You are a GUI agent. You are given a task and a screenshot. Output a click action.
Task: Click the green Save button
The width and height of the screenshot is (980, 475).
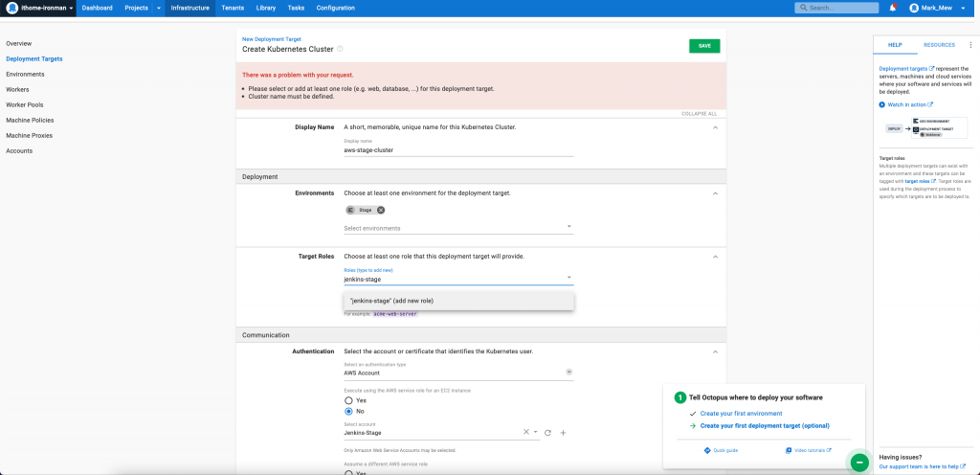(x=703, y=46)
